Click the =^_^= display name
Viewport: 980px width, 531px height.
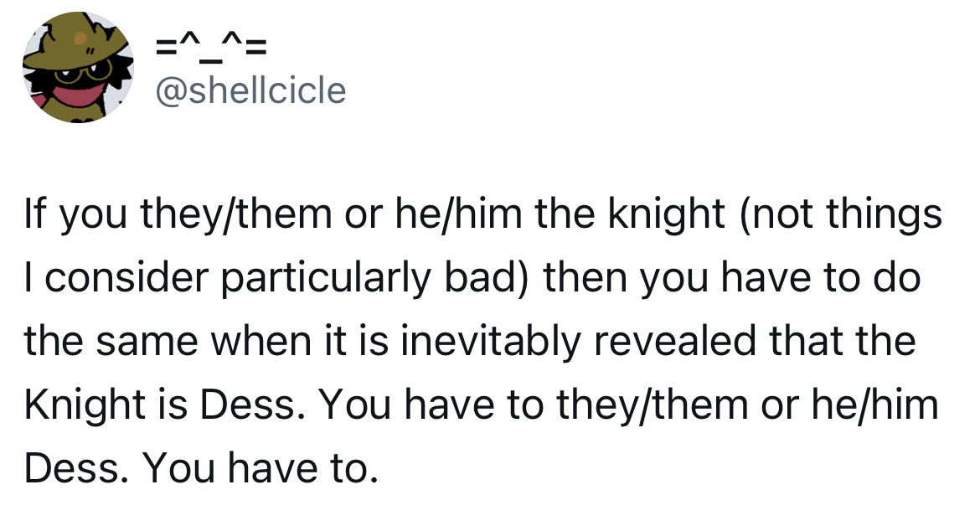210,48
